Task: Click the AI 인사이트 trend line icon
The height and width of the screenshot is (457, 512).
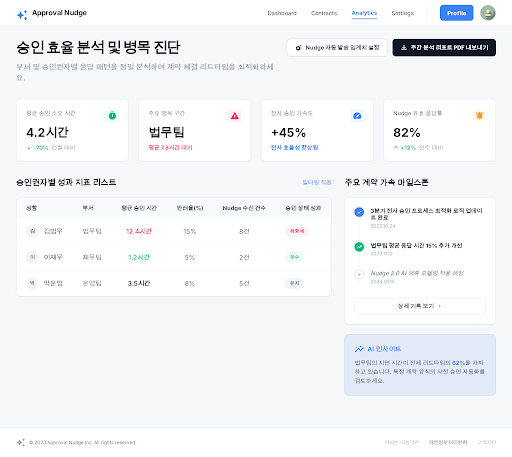Action: (359, 349)
